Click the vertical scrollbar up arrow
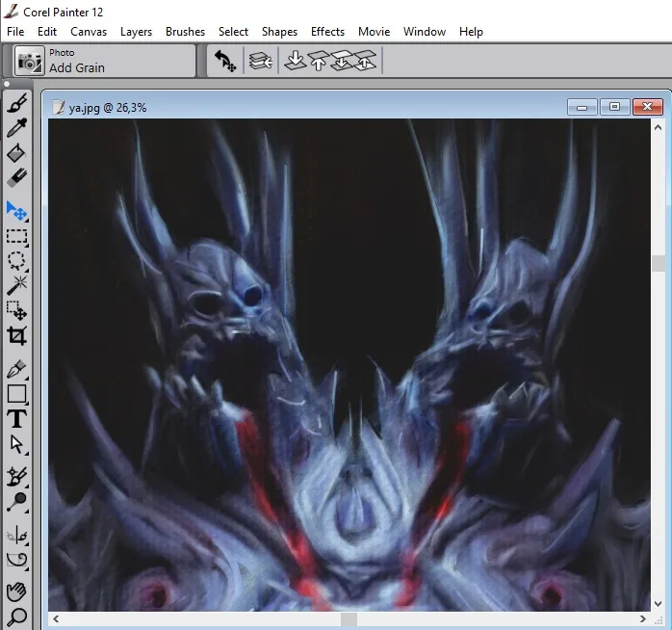672x630 pixels. pyautogui.click(x=658, y=127)
